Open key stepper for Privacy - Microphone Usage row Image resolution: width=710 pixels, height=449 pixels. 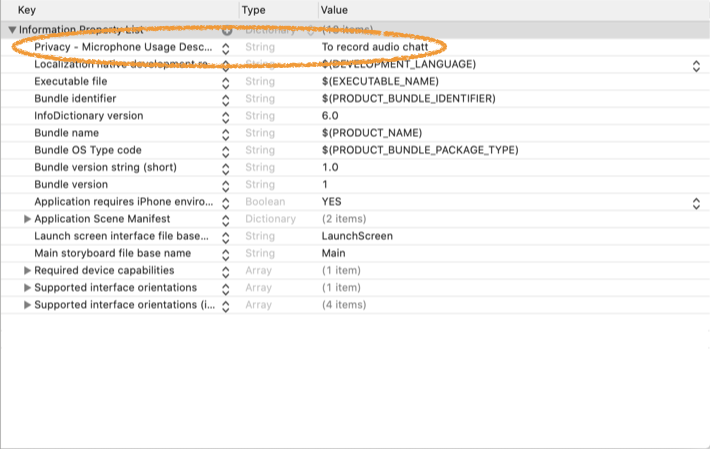[226, 48]
